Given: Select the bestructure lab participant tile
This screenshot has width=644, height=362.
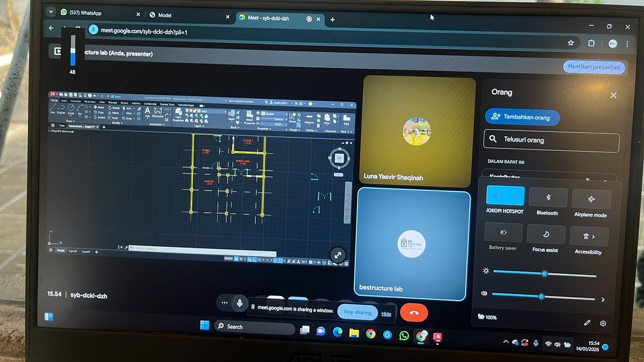Looking at the screenshot, I should (x=411, y=243).
